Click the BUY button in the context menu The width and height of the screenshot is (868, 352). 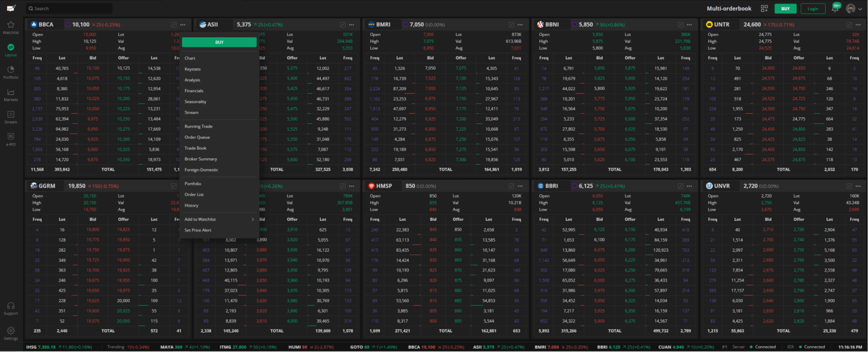click(219, 42)
